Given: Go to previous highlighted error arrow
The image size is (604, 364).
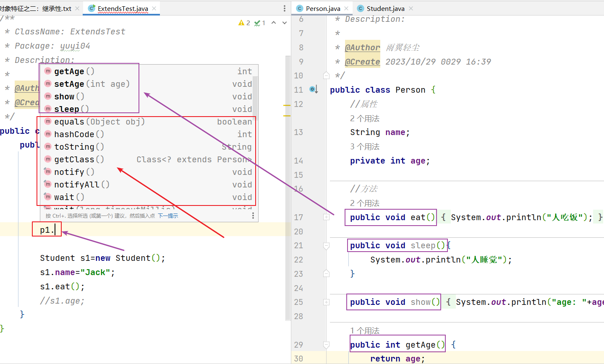Looking at the screenshot, I should (274, 23).
